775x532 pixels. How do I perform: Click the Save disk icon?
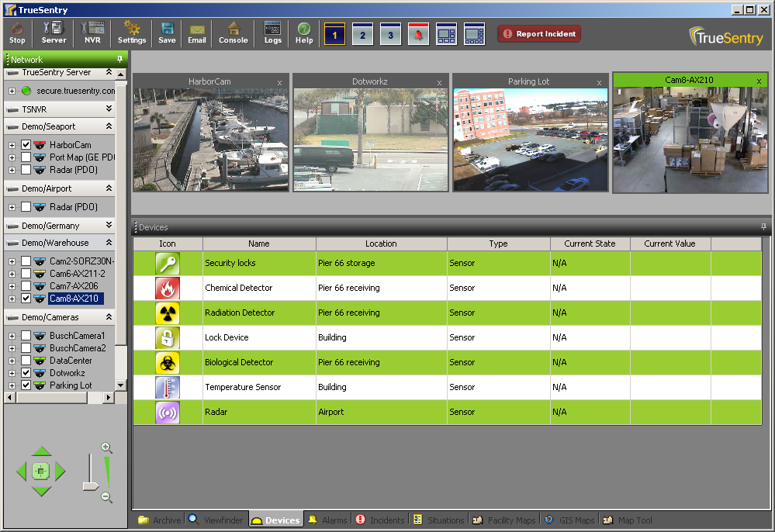(167, 33)
